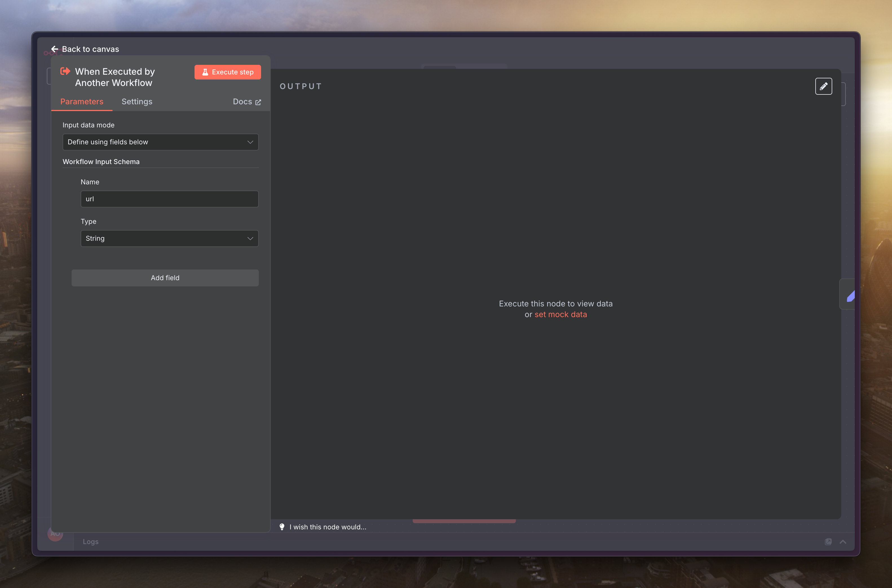Screen dimensions: 892x588
Task: Click the set mock data link
Action: tap(560, 315)
